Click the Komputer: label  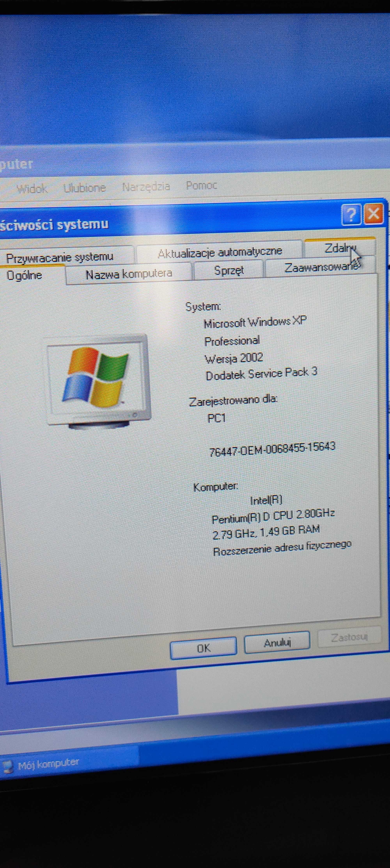pos(216,487)
